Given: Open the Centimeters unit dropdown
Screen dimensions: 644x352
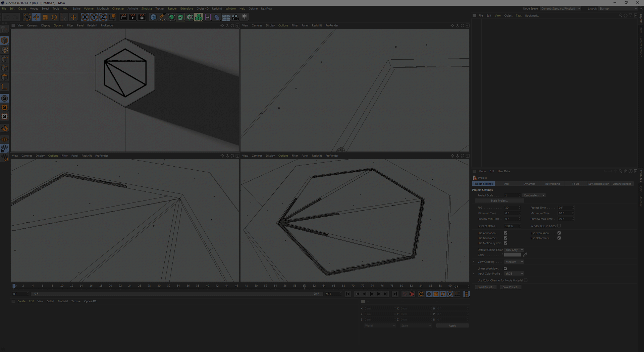Looking at the screenshot, I should pyautogui.click(x=534, y=195).
